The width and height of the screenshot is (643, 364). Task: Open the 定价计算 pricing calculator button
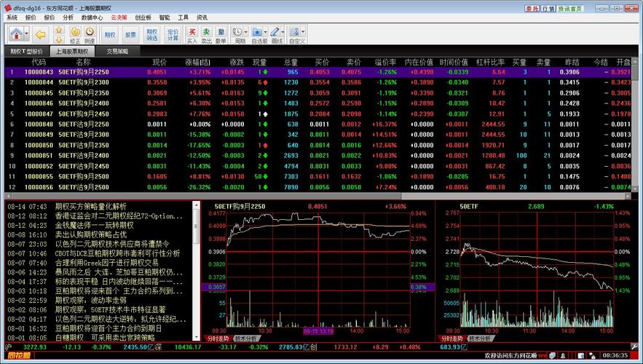click(173, 35)
